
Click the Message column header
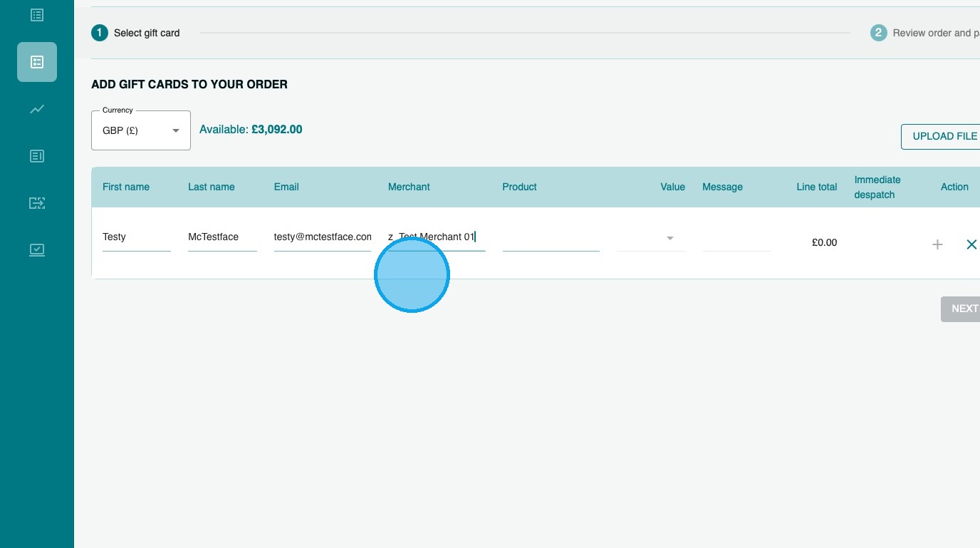(x=722, y=187)
